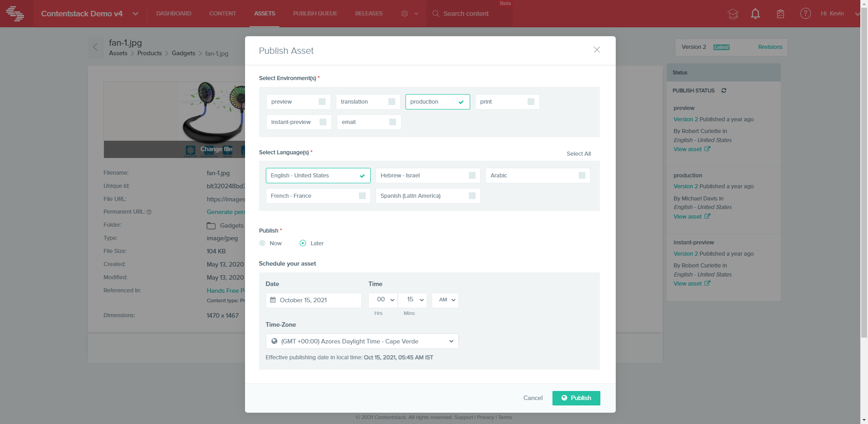868x424 pixels.
Task: Click Cancel in the dialog
Action: [x=533, y=398]
